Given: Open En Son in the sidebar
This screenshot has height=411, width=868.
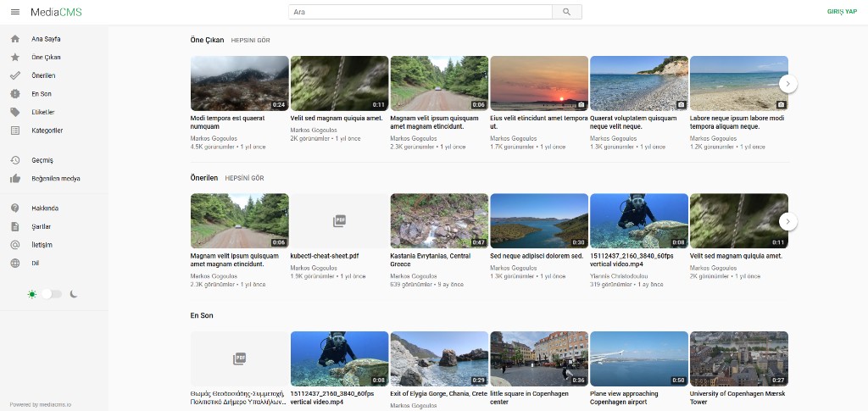Looking at the screenshot, I should click(42, 94).
